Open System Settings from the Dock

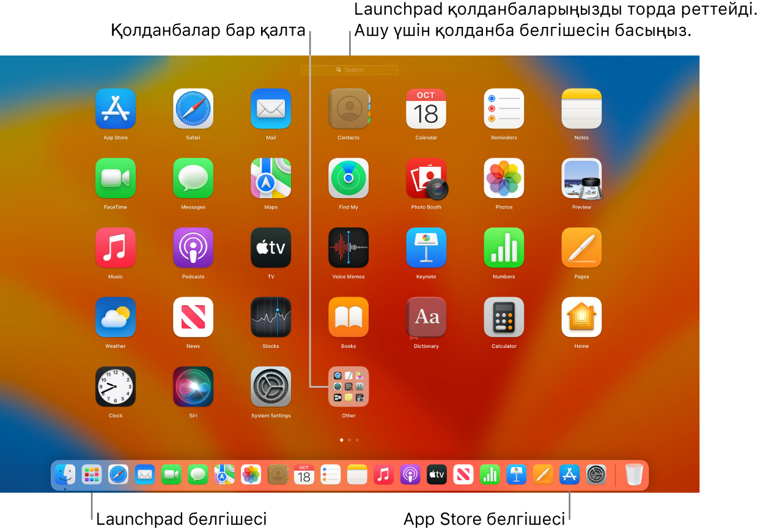click(x=596, y=475)
